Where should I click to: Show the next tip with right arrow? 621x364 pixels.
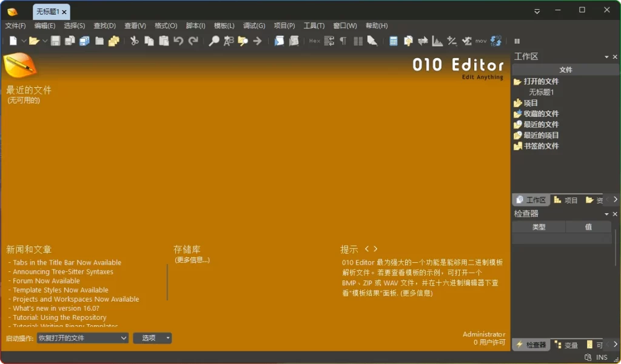[x=375, y=248]
